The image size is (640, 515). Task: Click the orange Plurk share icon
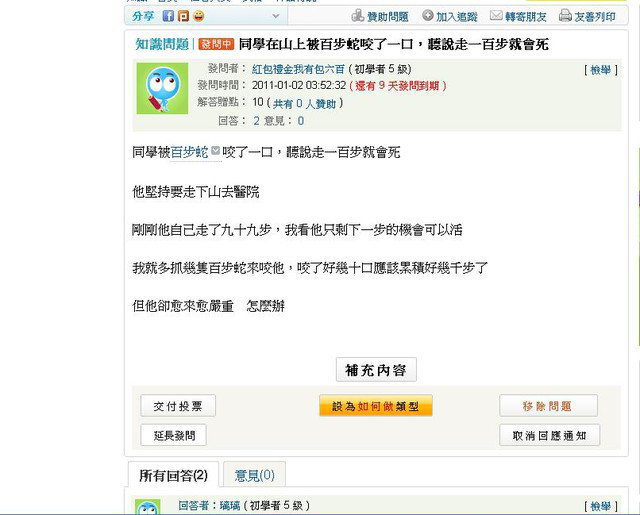click(x=183, y=16)
